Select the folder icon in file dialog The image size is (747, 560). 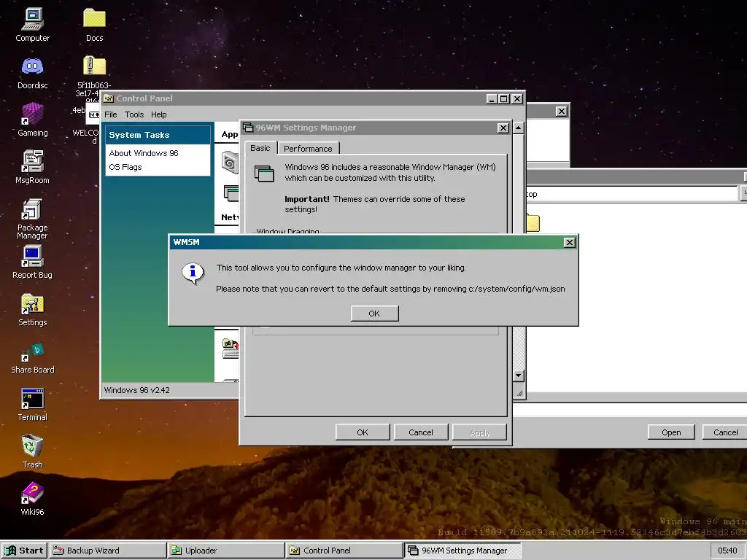[x=533, y=223]
